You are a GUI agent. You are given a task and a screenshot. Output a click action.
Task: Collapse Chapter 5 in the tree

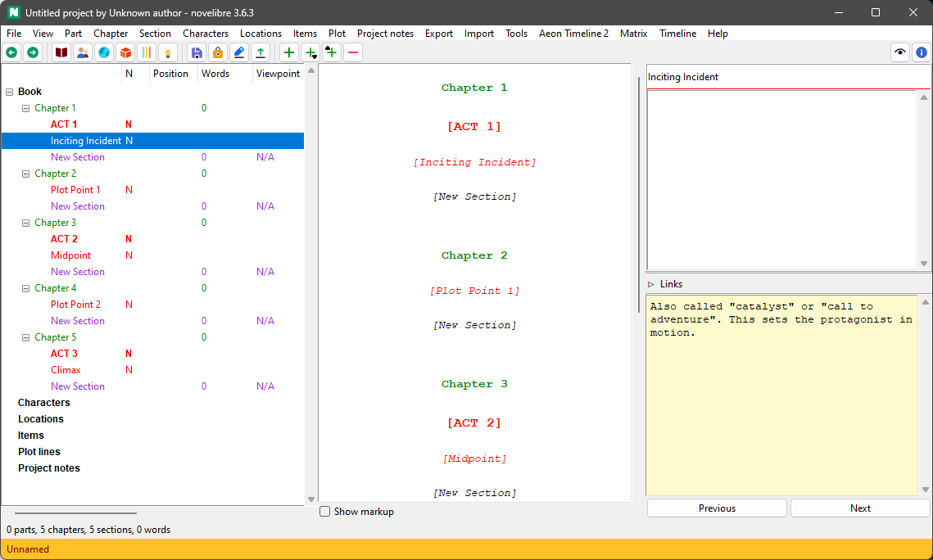pyautogui.click(x=25, y=336)
